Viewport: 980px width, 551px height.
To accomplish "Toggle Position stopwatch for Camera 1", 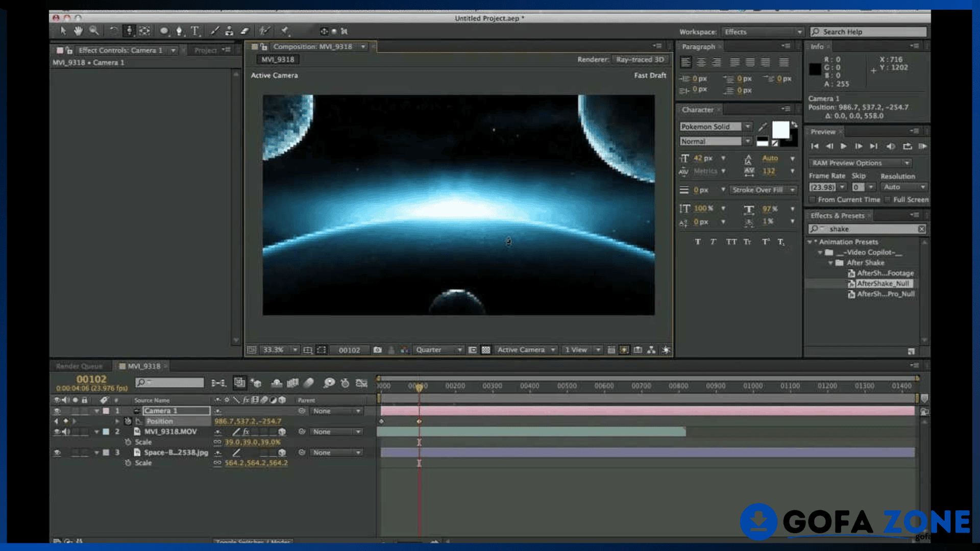I will tap(128, 421).
